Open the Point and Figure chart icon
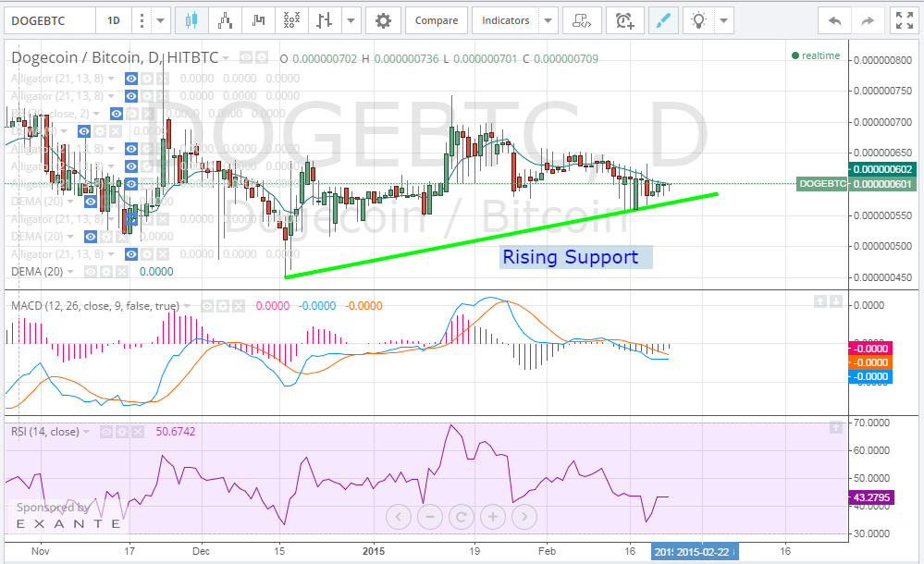Screen dimensions: 924x564 click(291, 19)
